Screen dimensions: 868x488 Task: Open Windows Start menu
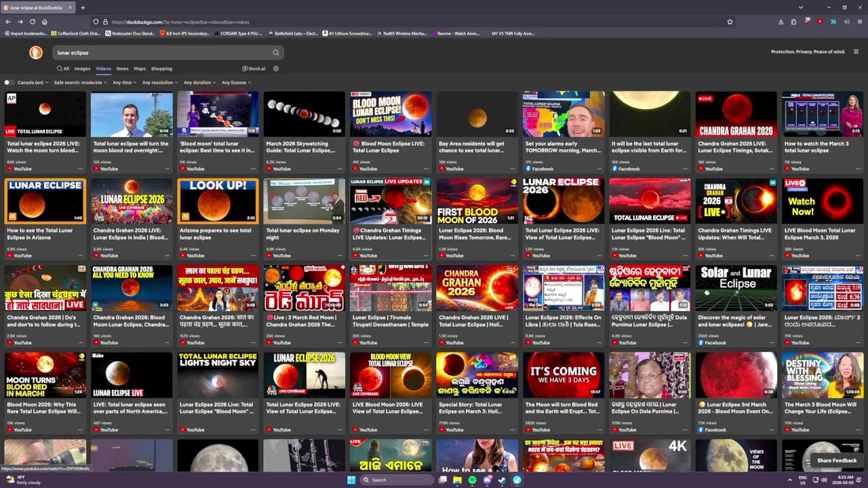point(351,480)
